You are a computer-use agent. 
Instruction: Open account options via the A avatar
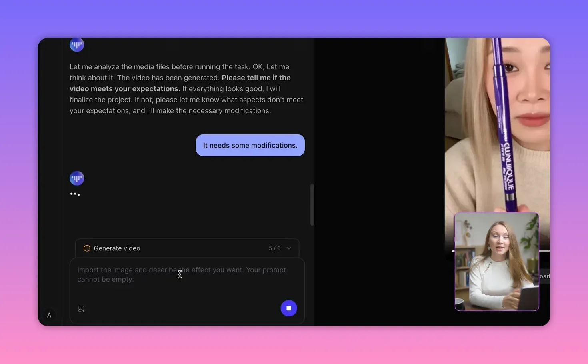click(x=49, y=315)
